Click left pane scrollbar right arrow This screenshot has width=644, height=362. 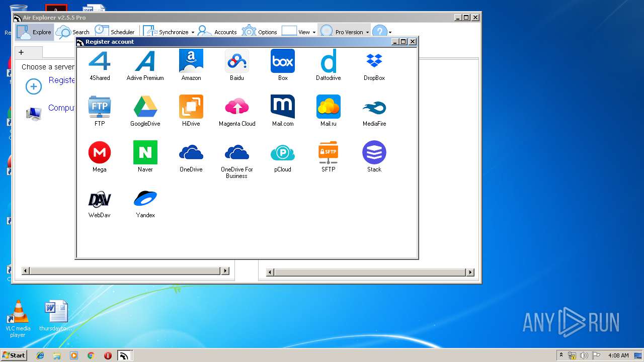point(225,271)
